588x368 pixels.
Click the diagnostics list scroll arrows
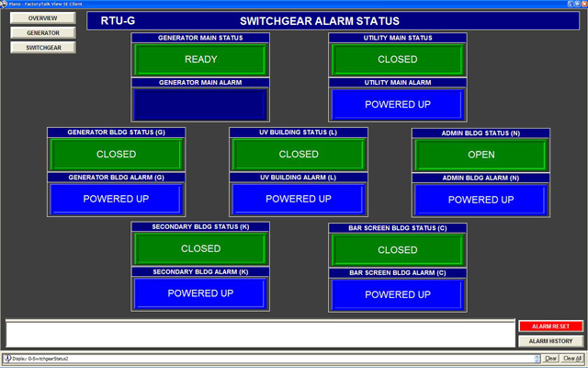coord(536,358)
